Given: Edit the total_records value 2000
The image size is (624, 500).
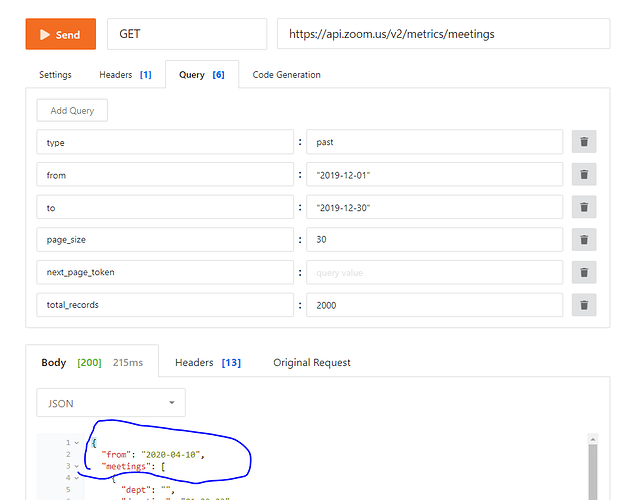Looking at the screenshot, I should click(x=435, y=305).
